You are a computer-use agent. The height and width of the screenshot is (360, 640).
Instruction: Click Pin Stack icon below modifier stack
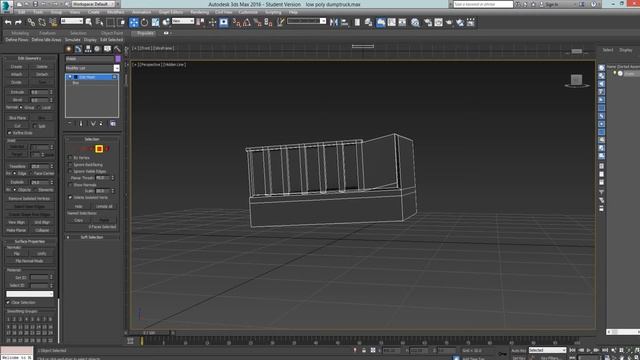click(x=70, y=123)
